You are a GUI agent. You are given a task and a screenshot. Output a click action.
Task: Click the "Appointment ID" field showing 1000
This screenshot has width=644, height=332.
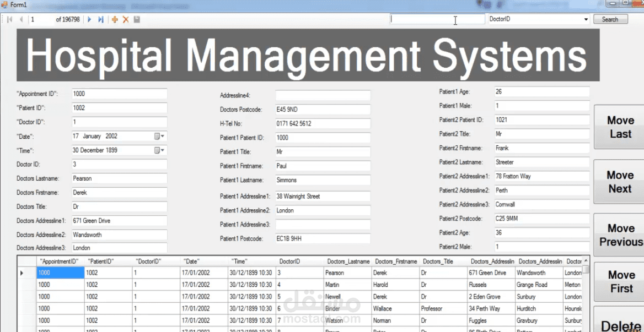click(120, 94)
